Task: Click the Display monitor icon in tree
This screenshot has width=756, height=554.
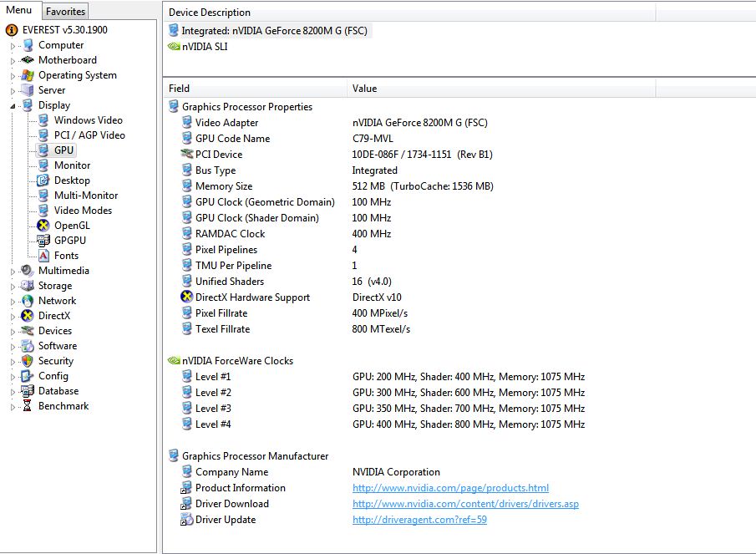Action: 28,105
